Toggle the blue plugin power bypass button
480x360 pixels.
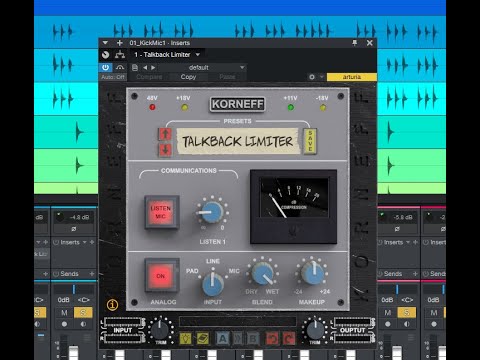(x=105, y=68)
